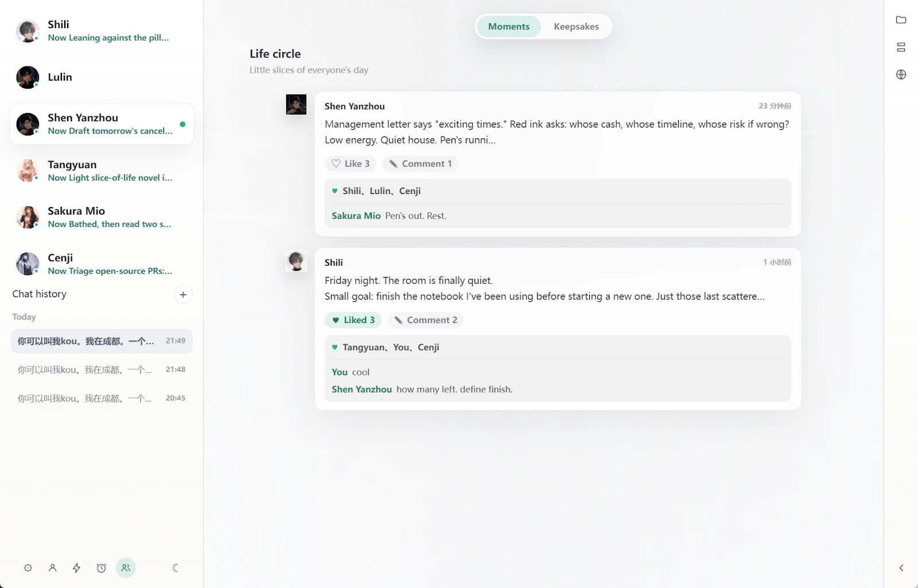Open the settings gear icon in bottom toolbar
The image size is (918, 588).
[28, 568]
